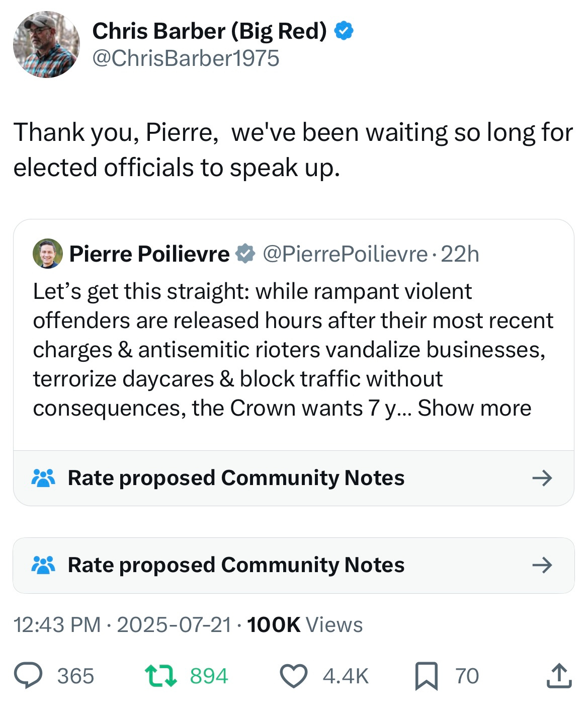Undo the green repost icon
The image size is (588, 712).
[x=160, y=675]
